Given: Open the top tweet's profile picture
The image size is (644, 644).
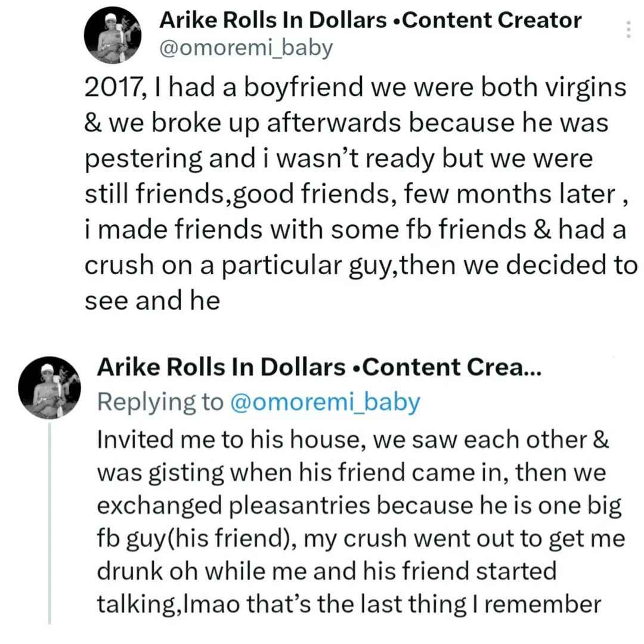Looking at the screenshot, I should coord(113,35).
